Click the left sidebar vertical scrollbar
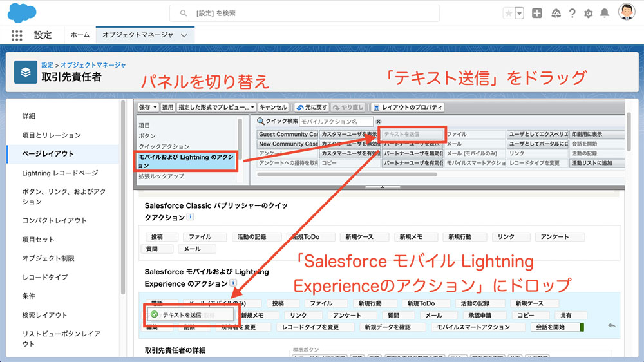644x362 pixels. tap(123, 197)
